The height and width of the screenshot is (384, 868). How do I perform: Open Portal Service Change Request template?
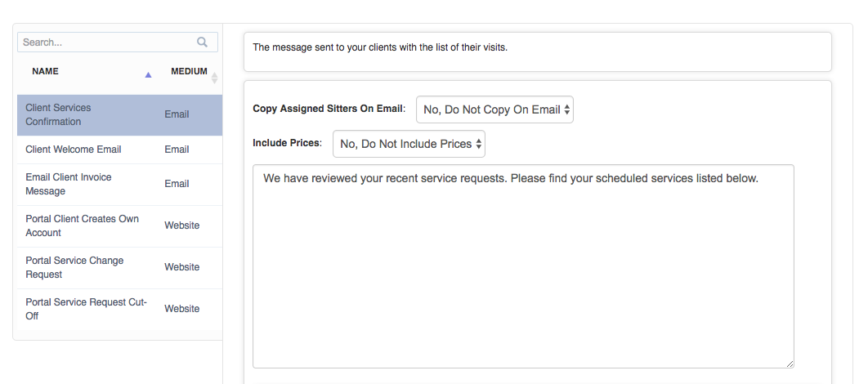coord(119,268)
